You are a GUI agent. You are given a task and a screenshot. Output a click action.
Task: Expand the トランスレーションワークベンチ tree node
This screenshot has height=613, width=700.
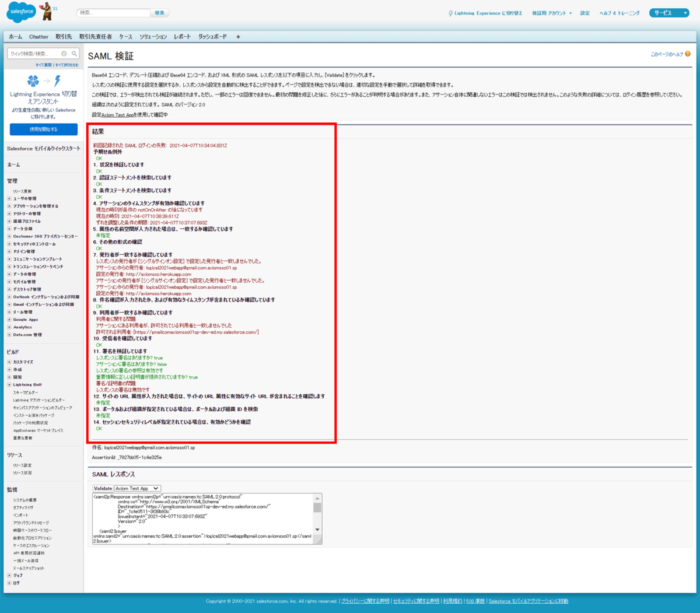coord(9,267)
